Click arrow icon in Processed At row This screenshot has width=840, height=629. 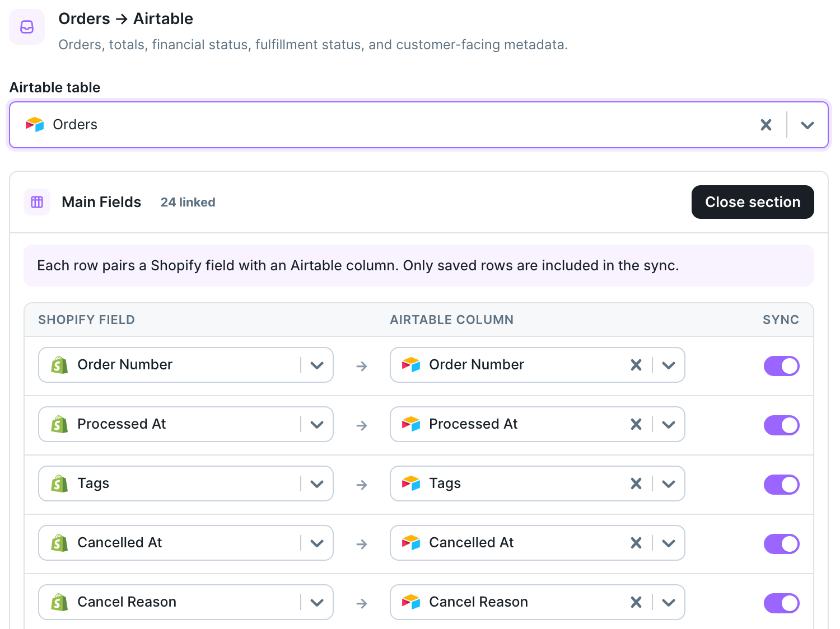coord(362,425)
